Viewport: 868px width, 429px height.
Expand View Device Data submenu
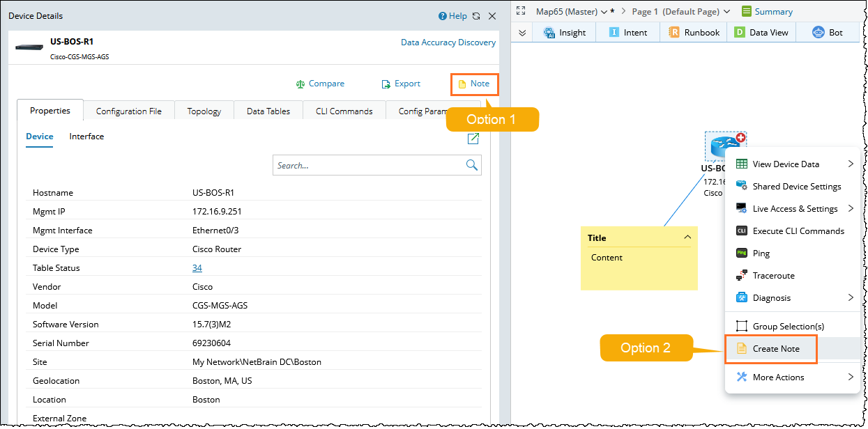794,164
